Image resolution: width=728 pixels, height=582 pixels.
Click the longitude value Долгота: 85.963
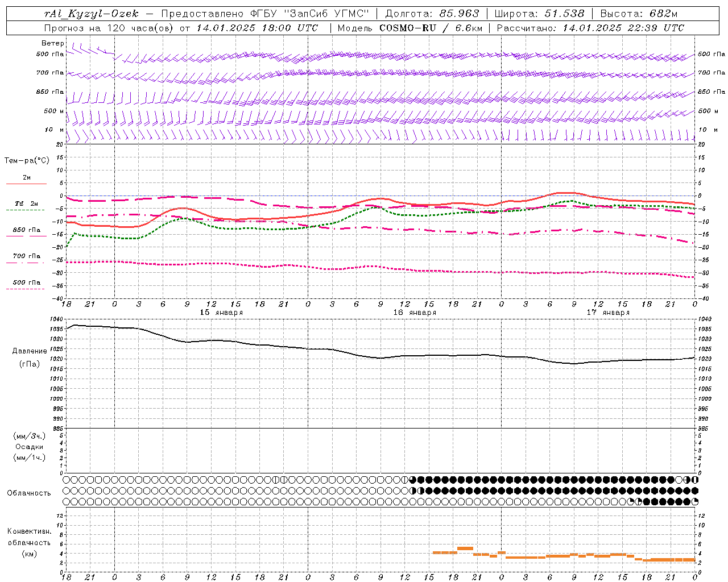coord(432,14)
